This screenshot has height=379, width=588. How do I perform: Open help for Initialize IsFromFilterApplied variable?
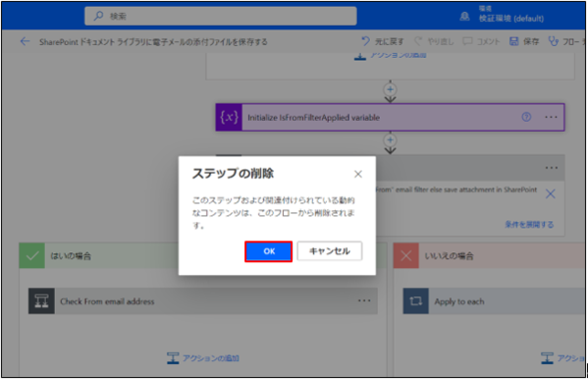[x=526, y=117]
